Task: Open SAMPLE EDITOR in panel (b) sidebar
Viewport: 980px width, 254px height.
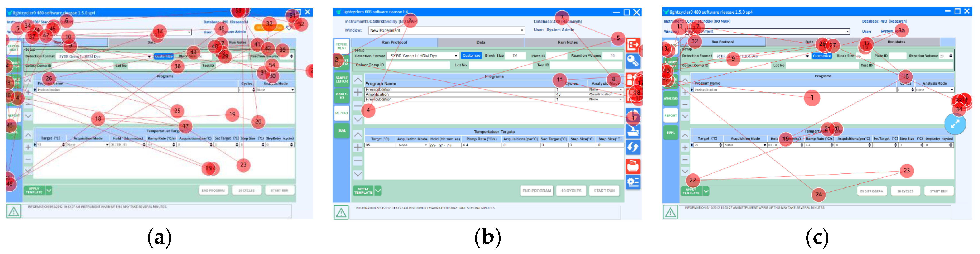Action: pyautogui.click(x=342, y=80)
